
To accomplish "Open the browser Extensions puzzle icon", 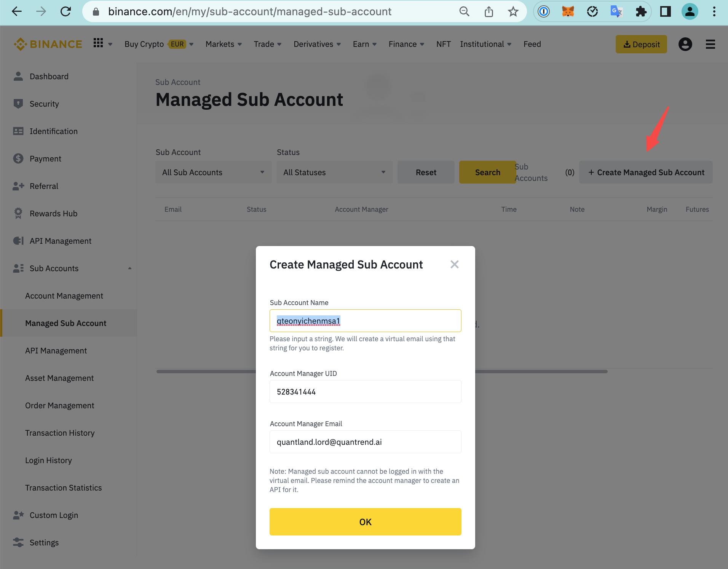I will pos(641,12).
